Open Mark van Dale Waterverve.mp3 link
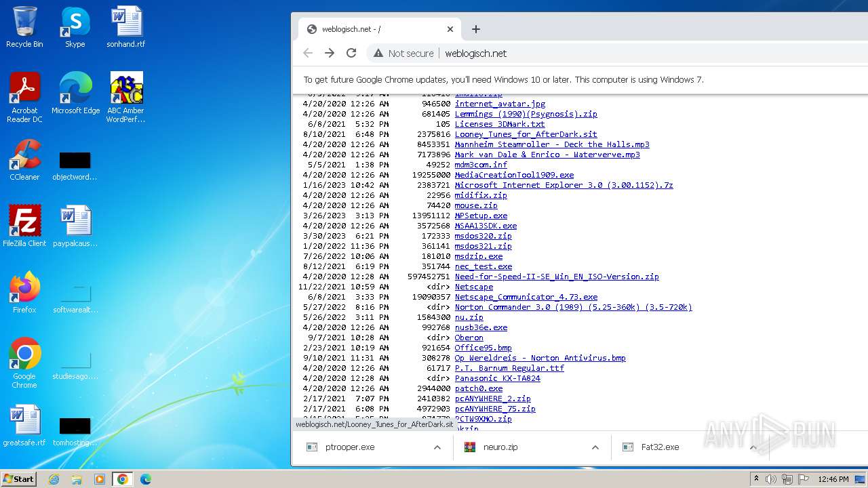 [x=547, y=155]
